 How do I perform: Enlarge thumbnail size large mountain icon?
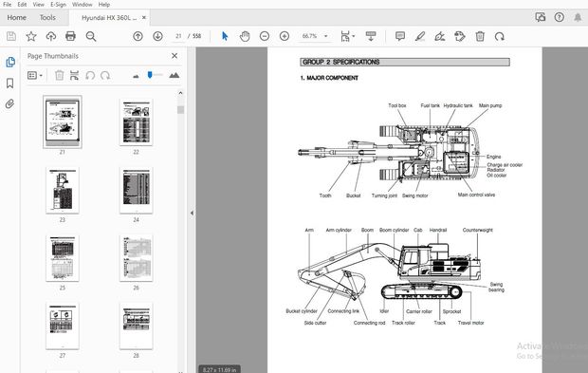pos(174,75)
